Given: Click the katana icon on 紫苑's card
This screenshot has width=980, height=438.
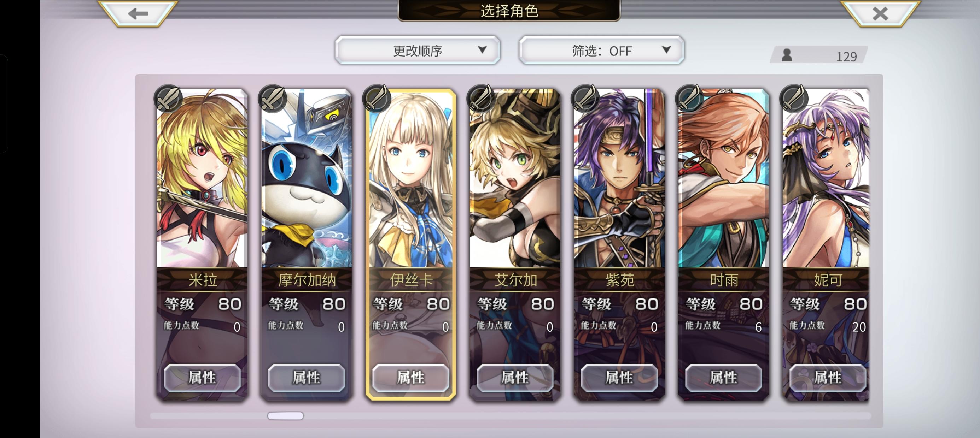Looking at the screenshot, I should pyautogui.click(x=585, y=99).
